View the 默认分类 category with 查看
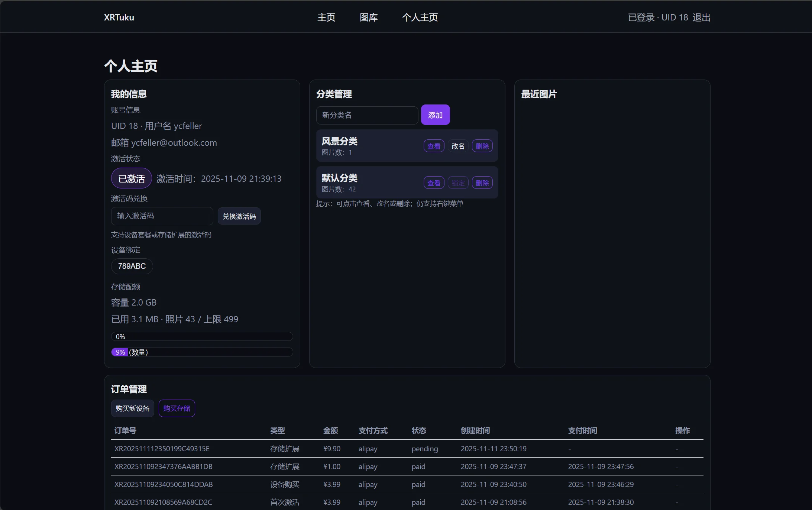The image size is (812, 510). 433,183
